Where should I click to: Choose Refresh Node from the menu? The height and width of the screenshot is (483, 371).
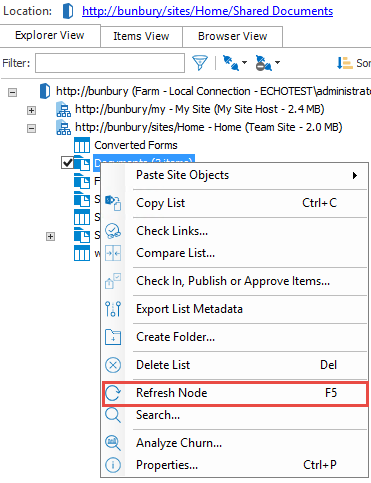235,393
